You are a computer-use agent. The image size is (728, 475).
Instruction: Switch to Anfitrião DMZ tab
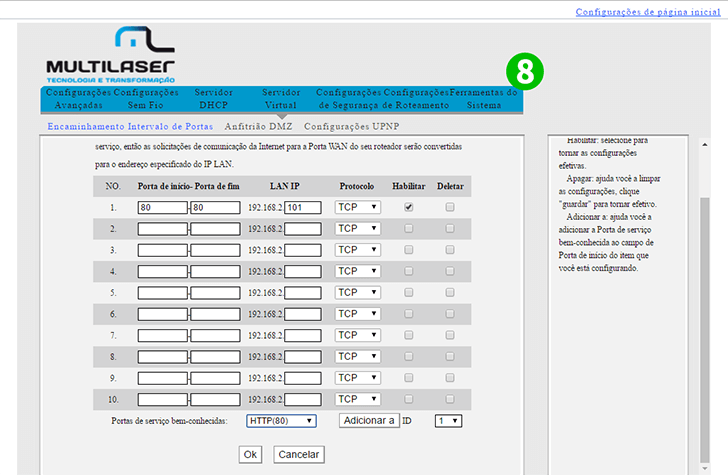258,126
